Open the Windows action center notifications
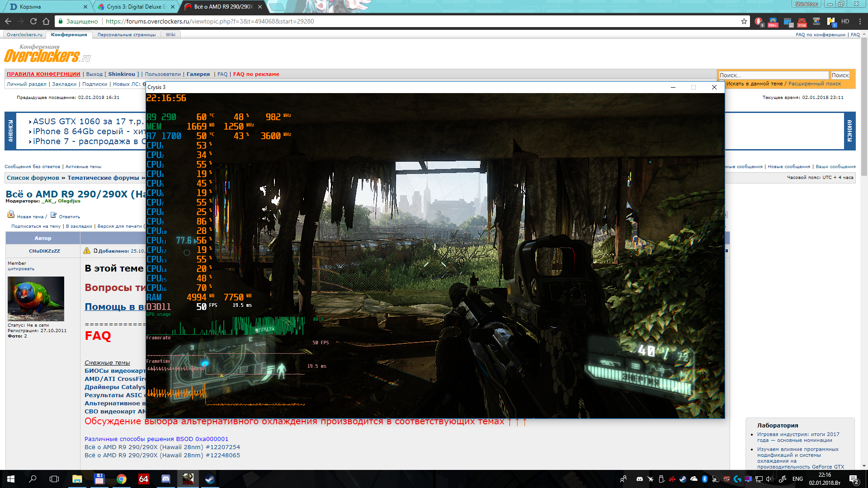868x488 pixels. tap(854, 479)
